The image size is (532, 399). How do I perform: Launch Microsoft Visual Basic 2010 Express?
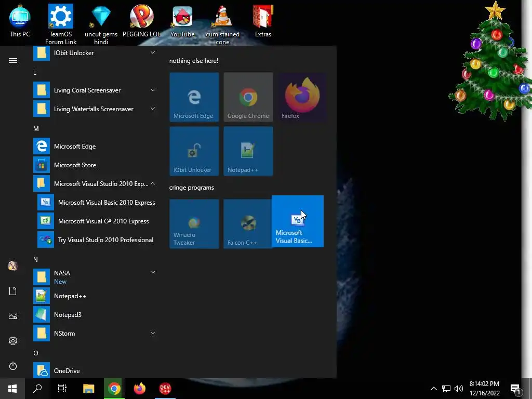click(x=97, y=202)
